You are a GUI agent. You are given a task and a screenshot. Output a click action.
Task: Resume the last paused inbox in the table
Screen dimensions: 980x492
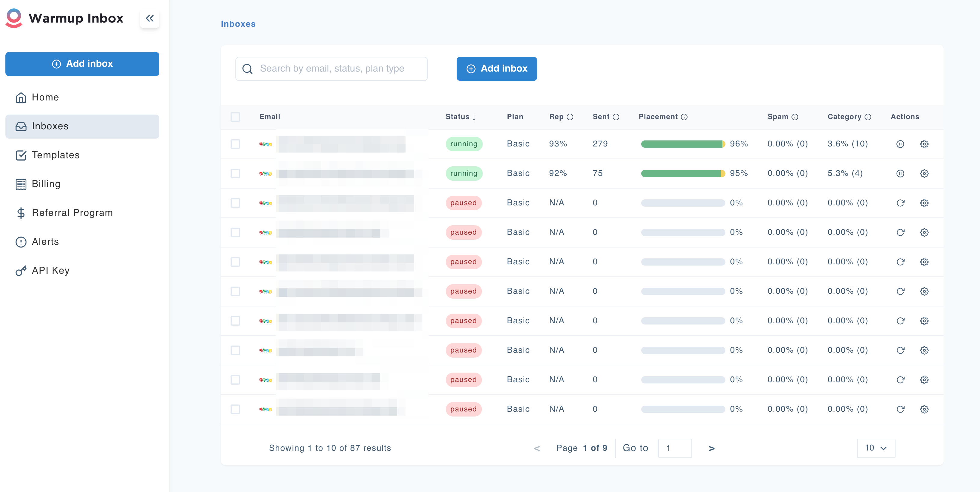pyautogui.click(x=900, y=409)
